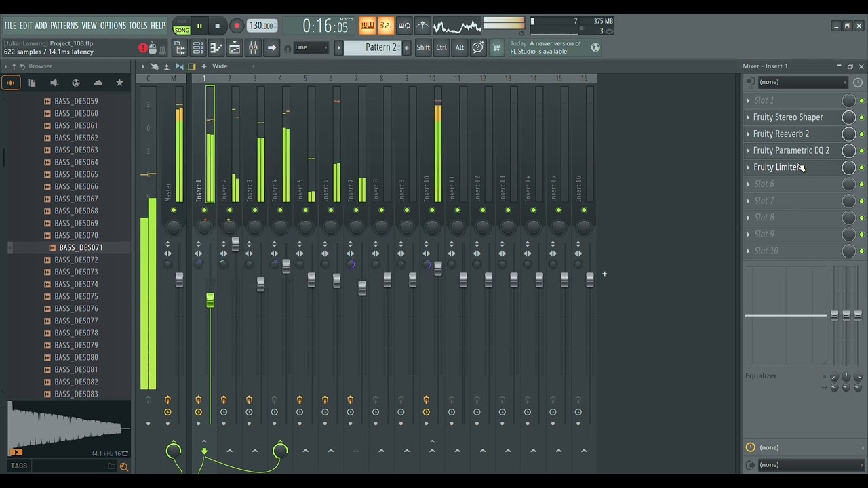The width and height of the screenshot is (868, 488).
Task: Toggle loop recording icon
Action: [404, 26]
